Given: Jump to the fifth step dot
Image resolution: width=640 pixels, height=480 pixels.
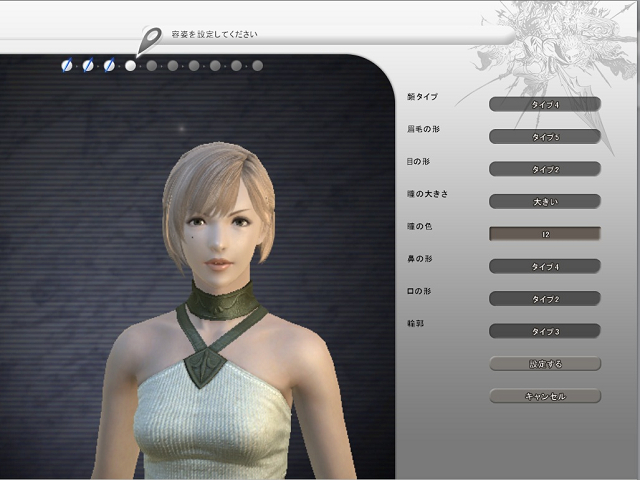Looking at the screenshot, I should tap(152, 65).
